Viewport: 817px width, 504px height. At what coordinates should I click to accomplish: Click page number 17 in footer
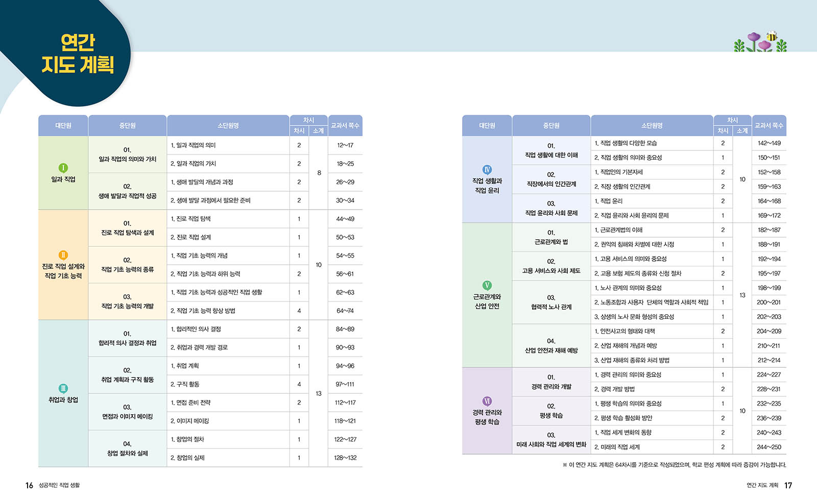(788, 486)
